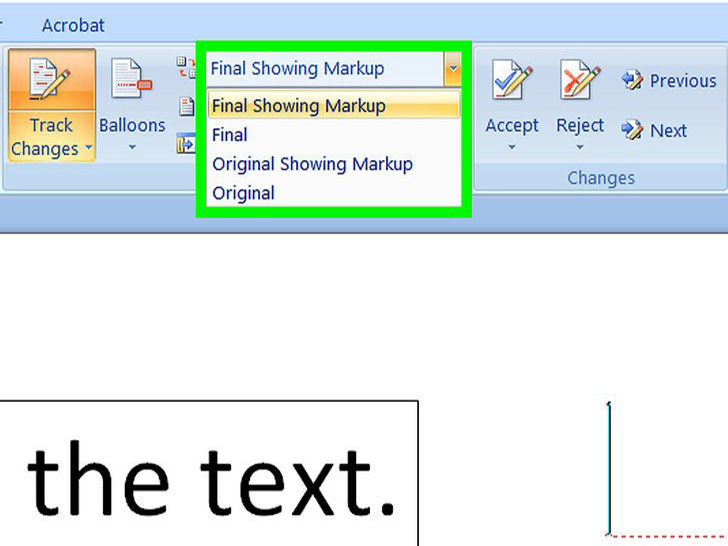
Task: Select the Final view option
Action: [334, 135]
